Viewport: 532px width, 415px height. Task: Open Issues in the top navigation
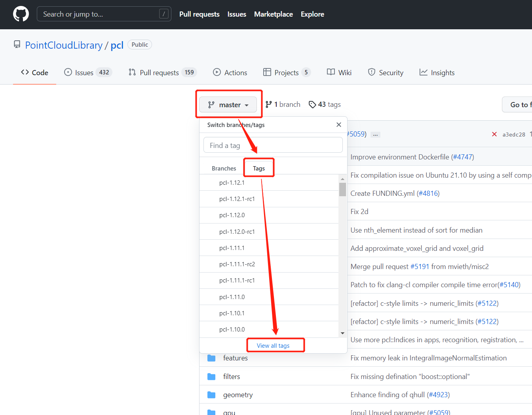[x=237, y=14]
